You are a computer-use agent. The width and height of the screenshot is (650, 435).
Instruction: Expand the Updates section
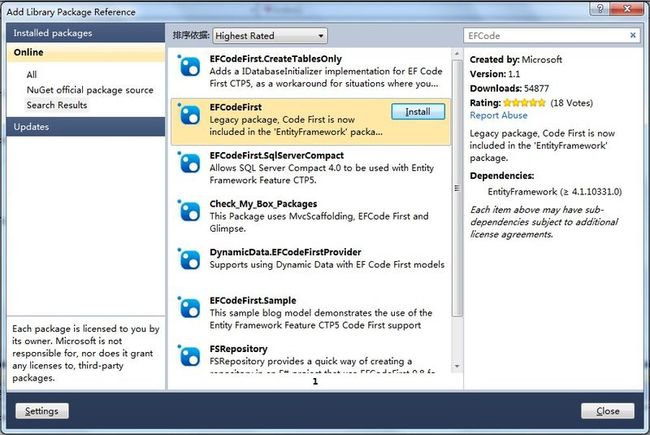(86, 126)
